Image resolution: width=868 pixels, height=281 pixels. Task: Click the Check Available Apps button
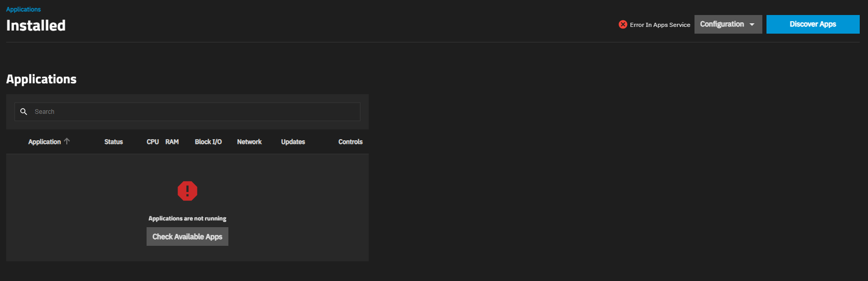pyautogui.click(x=187, y=236)
